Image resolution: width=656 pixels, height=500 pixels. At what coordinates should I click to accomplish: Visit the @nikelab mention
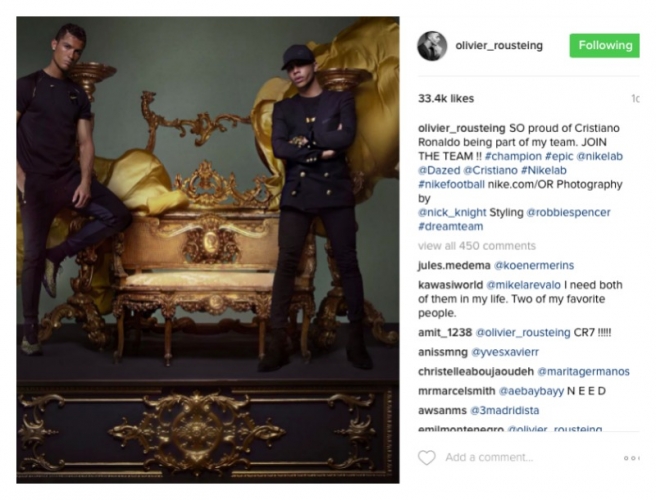click(x=600, y=156)
